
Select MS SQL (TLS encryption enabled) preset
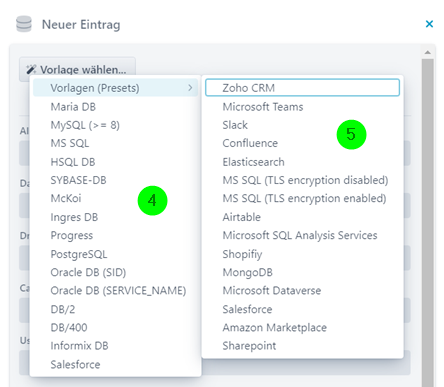[x=302, y=198]
